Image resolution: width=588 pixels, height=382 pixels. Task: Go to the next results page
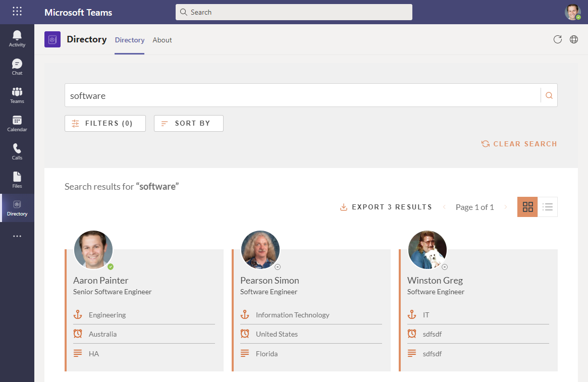click(x=506, y=207)
